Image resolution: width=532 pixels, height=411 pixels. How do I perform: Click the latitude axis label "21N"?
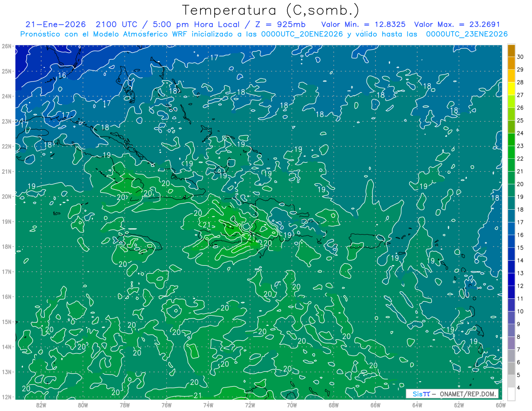7,171
